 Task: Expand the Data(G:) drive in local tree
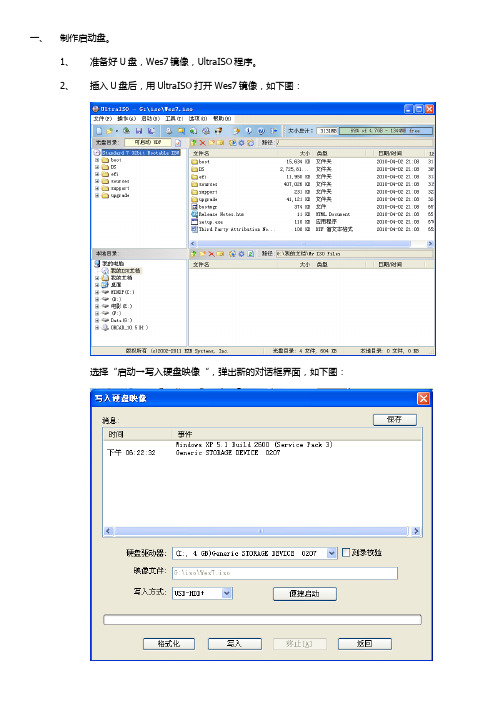tap(97, 321)
